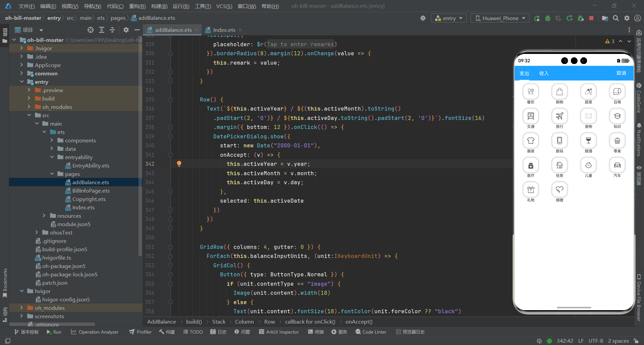The image size is (644, 345).
Task: Open the Code Linter tool window
Action: point(371,332)
